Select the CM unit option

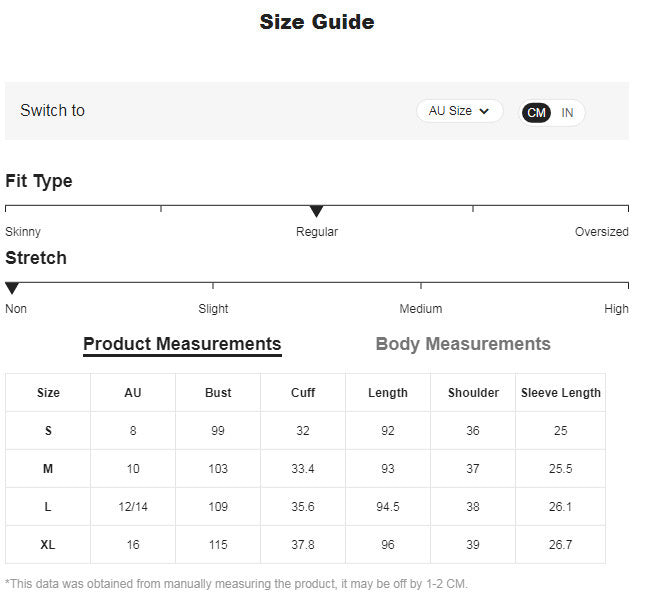click(537, 113)
